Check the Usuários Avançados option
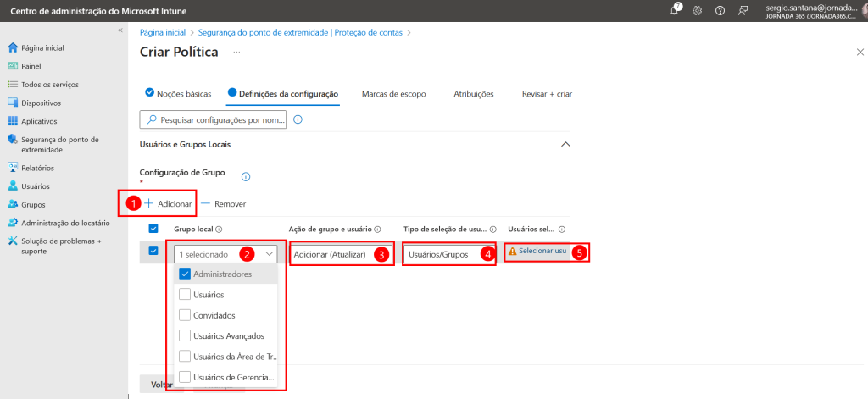 186,336
